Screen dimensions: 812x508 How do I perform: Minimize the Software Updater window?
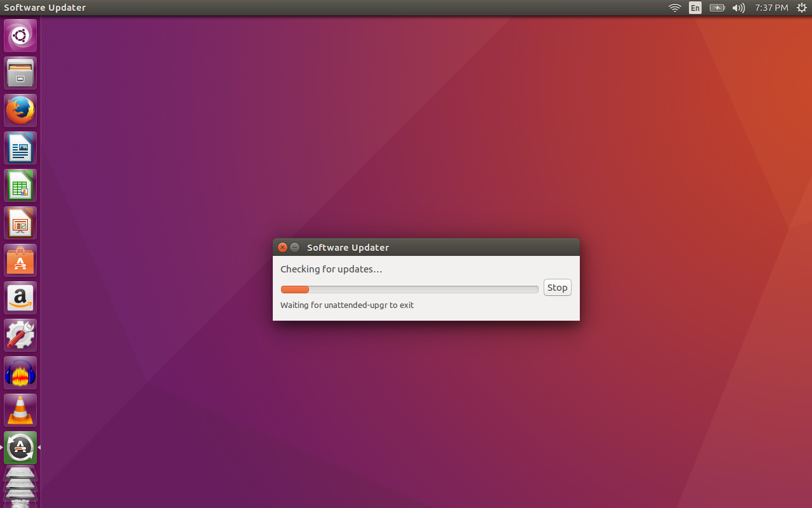click(x=294, y=248)
